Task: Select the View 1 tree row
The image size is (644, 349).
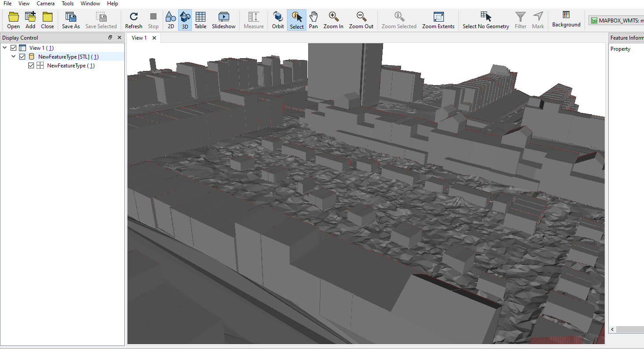Action: [x=63, y=48]
